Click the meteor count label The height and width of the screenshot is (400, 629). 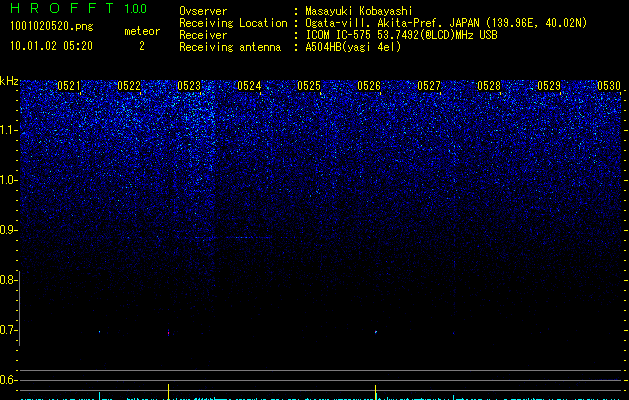142,31
